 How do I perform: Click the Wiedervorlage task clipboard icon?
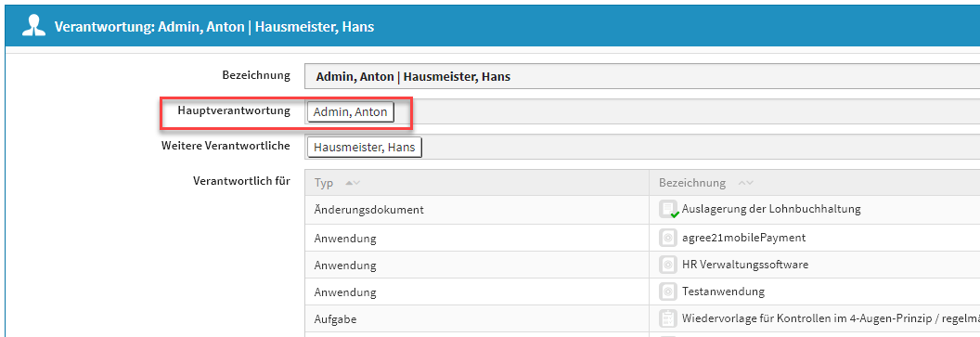tap(668, 318)
